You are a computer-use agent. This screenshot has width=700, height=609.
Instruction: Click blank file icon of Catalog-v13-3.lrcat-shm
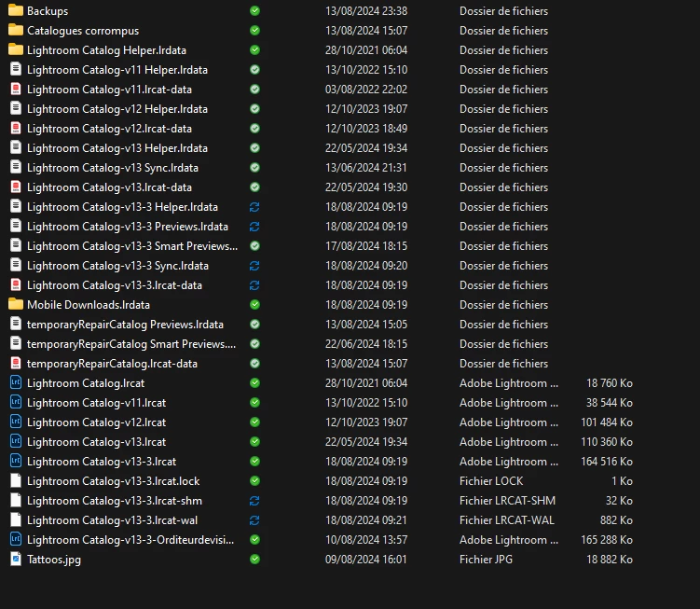[16, 501]
